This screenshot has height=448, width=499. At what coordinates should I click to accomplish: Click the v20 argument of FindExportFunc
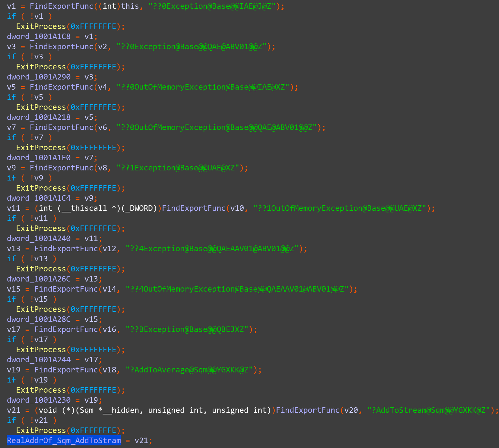click(351, 410)
